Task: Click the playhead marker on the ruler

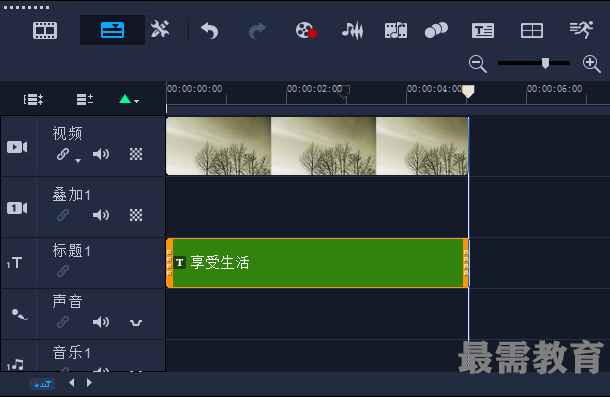Action: tap(468, 92)
